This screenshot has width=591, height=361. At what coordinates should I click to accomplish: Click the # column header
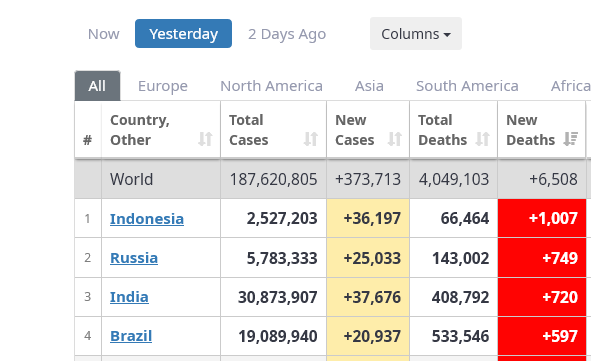coord(87,140)
